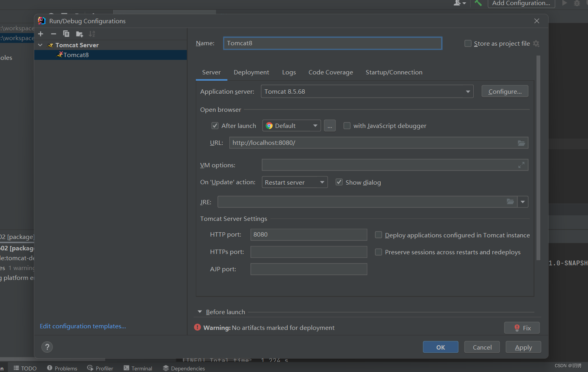Open help with the question mark button
The image size is (588, 372).
coord(47,347)
